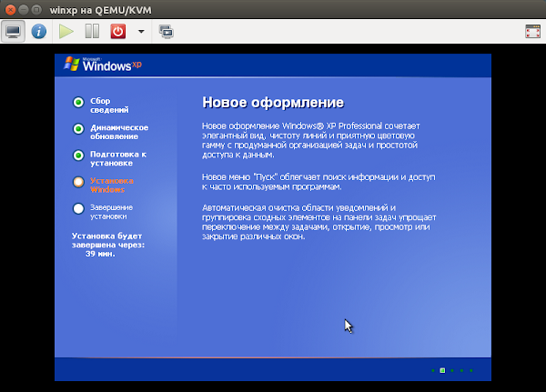
Task: Click the 'Сбор сведений' label
Action: pos(109,106)
